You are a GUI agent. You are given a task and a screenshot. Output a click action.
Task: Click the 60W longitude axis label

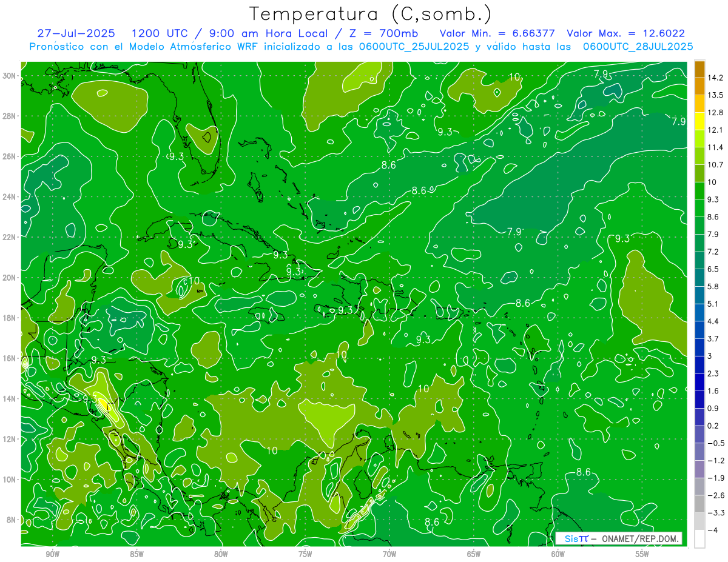tap(558, 554)
